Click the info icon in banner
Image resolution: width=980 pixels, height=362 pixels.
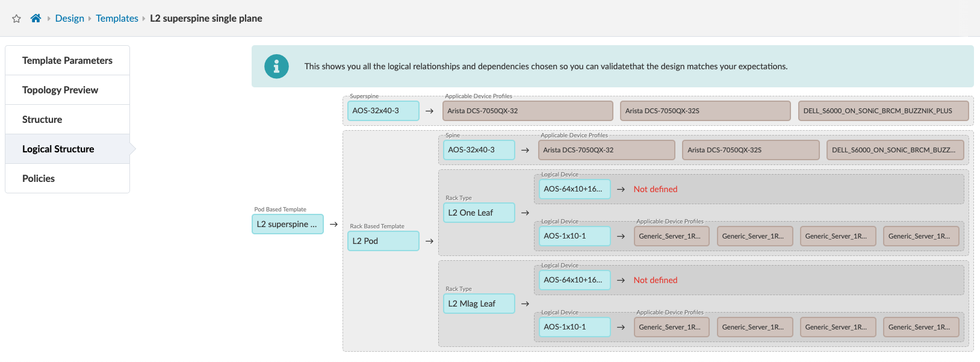coord(276,67)
